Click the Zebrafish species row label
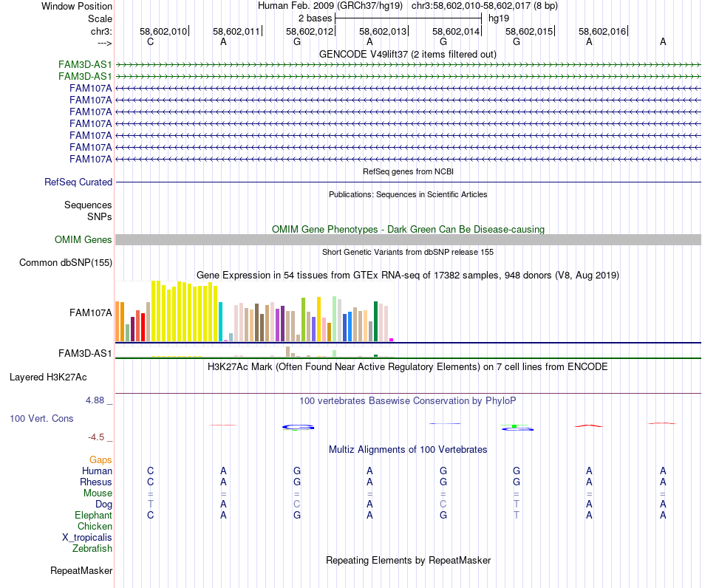 92,549
